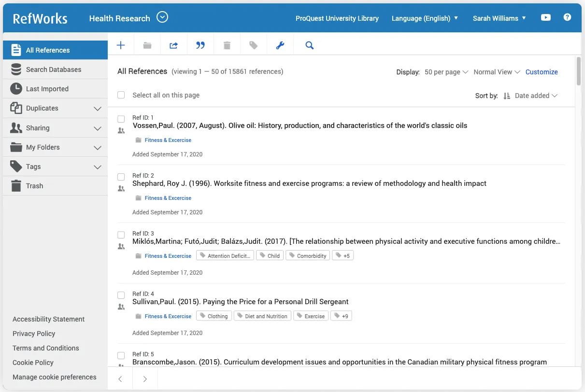This screenshot has width=585, height=392.
Task: Click the Add reference plus icon
Action: [121, 45]
